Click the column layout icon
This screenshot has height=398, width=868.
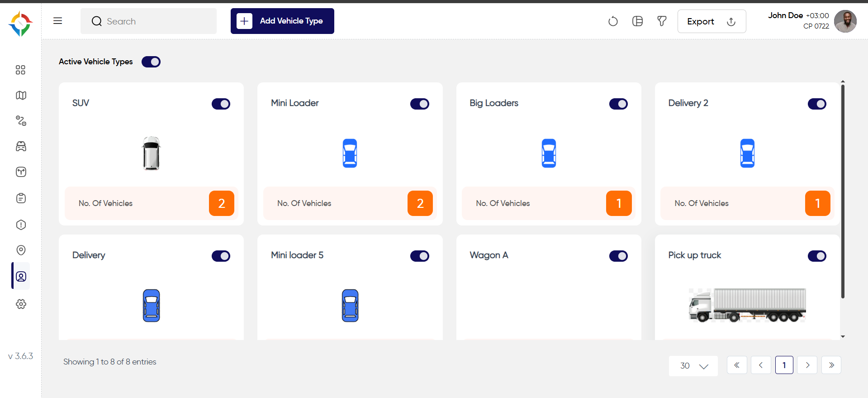click(x=637, y=21)
